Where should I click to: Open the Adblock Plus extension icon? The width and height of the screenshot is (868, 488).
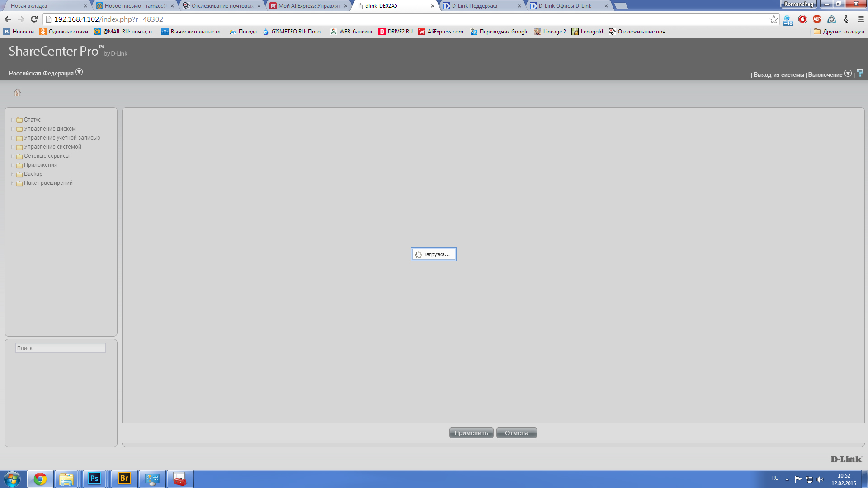click(x=817, y=19)
